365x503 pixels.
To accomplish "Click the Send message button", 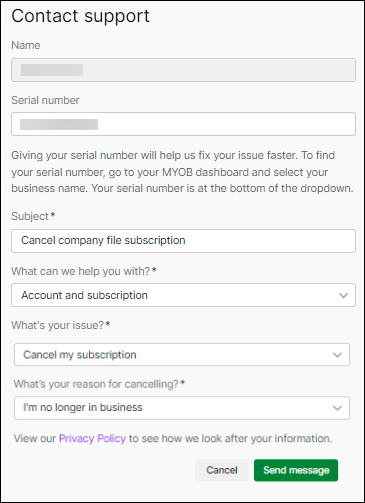I will pos(296,470).
